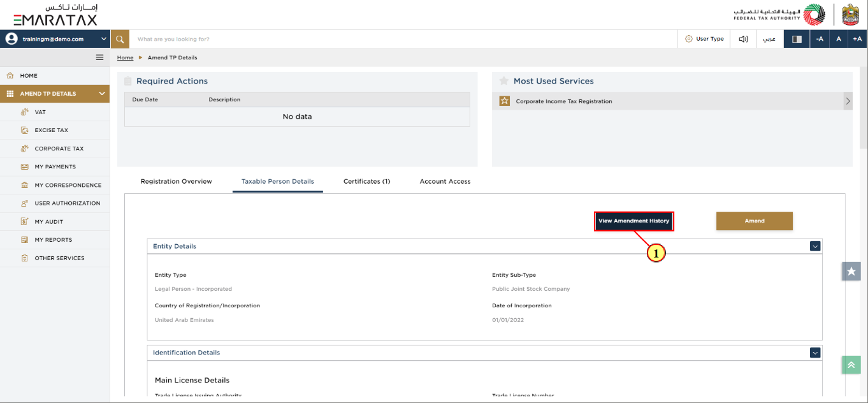Reset font size with A button
The image size is (868, 403).
tap(839, 39)
